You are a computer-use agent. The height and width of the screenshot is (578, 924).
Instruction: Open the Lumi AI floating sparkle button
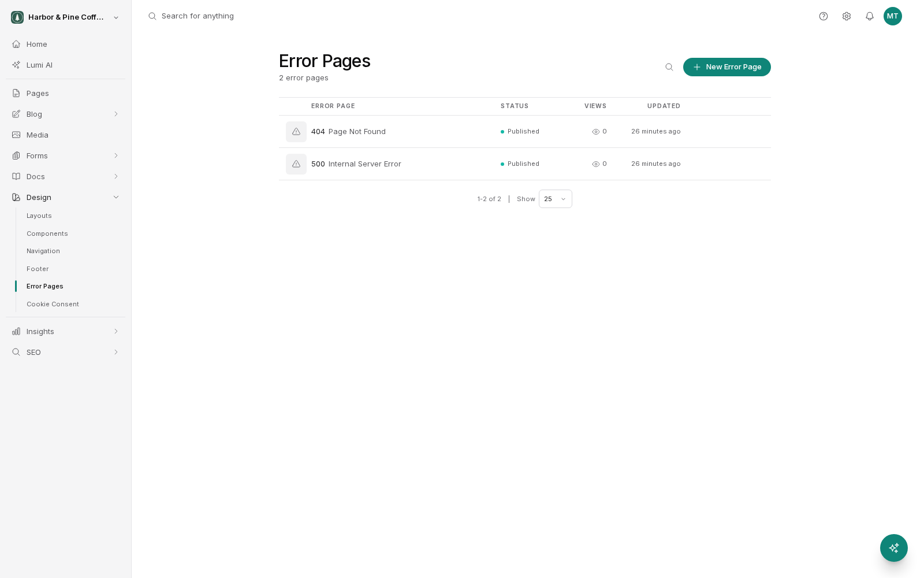[894, 548]
